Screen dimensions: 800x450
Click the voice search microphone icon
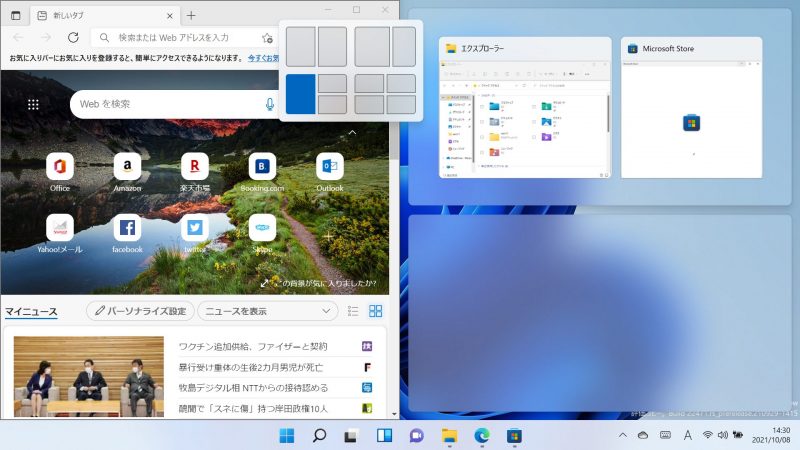270,104
